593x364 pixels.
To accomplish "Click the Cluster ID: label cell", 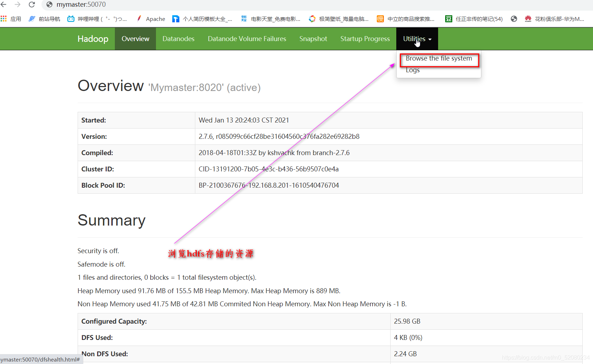I will (136, 169).
